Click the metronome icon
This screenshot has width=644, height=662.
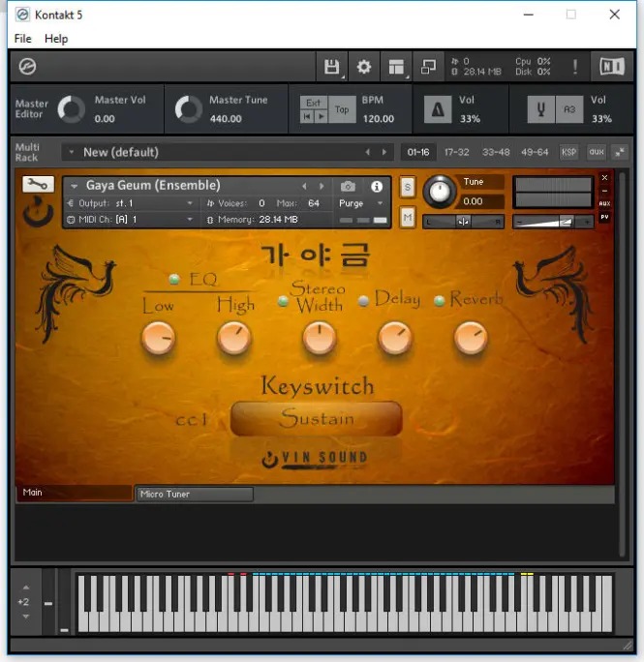pos(438,109)
